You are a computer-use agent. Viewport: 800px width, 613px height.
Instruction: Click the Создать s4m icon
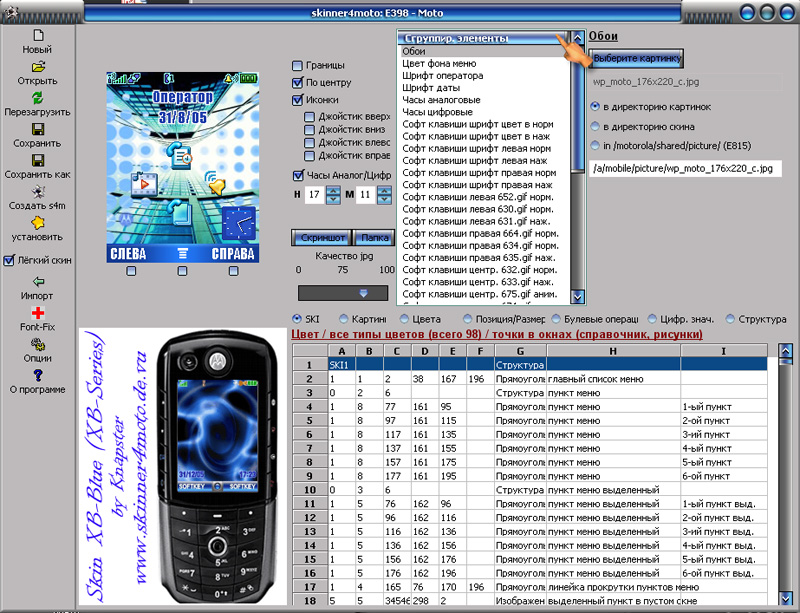(38, 192)
